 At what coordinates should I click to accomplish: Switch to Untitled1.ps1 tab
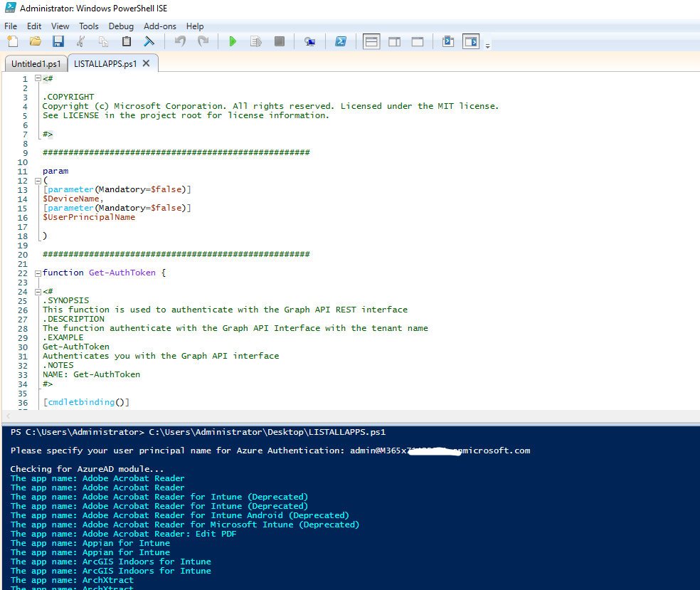pyautogui.click(x=36, y=64)
